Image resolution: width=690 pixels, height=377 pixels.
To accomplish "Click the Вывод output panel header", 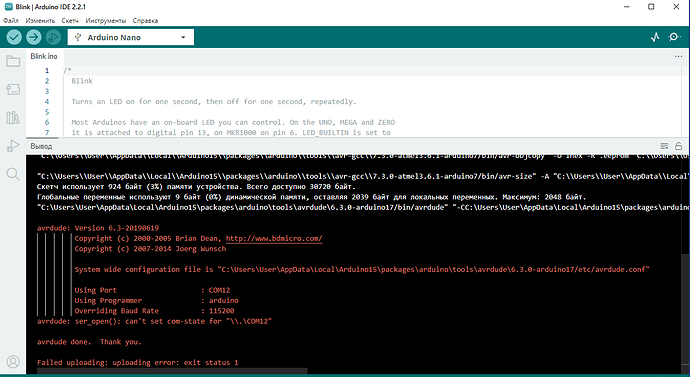I will (41, 146).
